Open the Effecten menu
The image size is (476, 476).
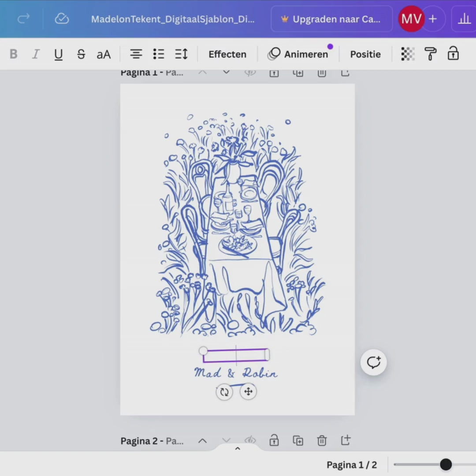(227, 54)
